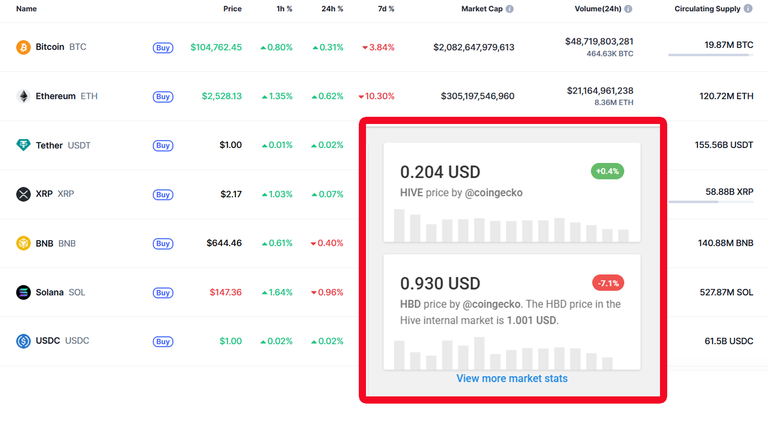Click the Ethereum volume $21,164,961,238
This screenshot has width=768, height=432.
600,91
